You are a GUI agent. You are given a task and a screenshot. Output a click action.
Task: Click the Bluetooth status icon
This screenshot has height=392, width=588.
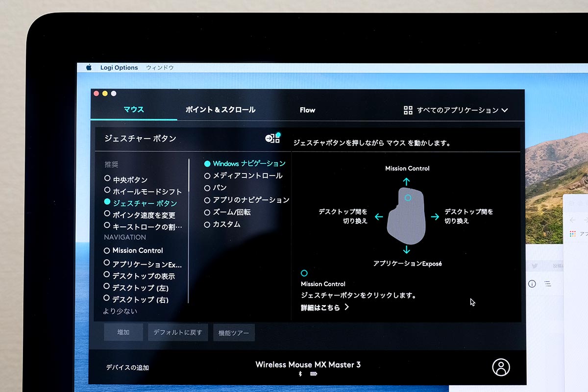coord(300,374)
